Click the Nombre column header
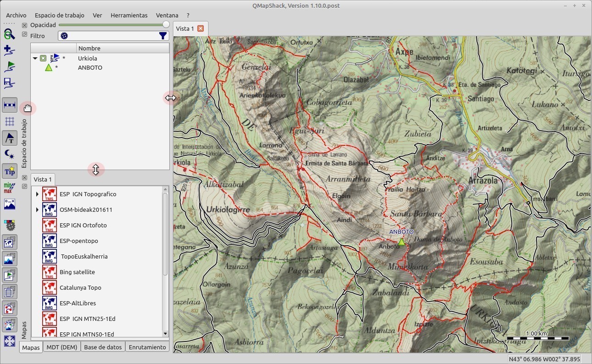 click(x=123, y=48)
